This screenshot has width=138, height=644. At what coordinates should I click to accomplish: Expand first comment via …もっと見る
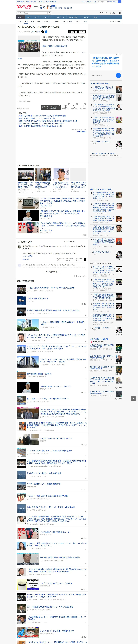click(28, 256)
